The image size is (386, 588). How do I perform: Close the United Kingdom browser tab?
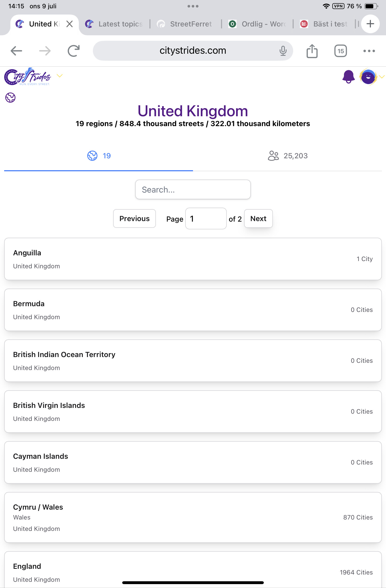pos(70,24)
